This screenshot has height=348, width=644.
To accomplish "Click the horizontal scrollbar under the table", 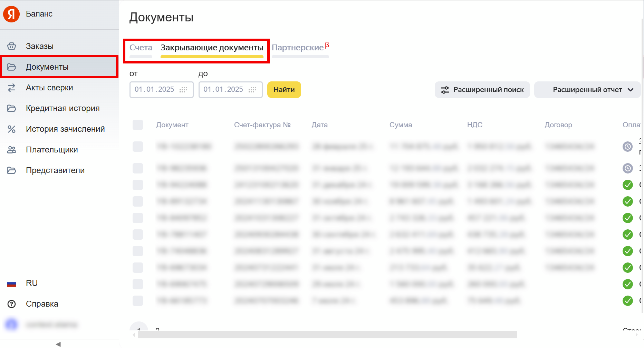I will point(327,335).
